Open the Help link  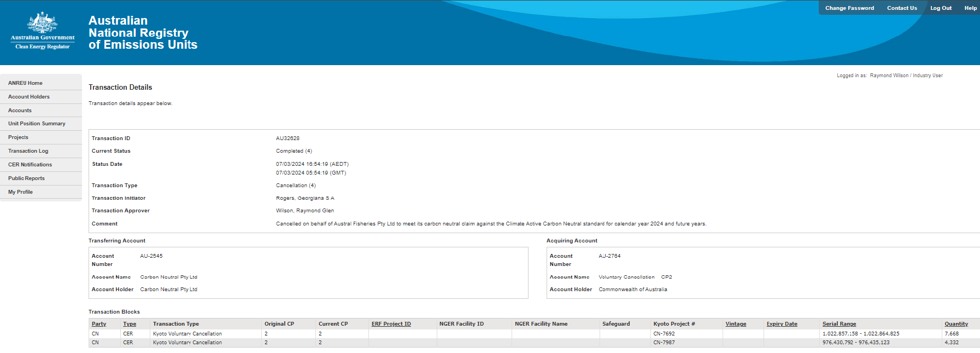click(x=970, y=8)
